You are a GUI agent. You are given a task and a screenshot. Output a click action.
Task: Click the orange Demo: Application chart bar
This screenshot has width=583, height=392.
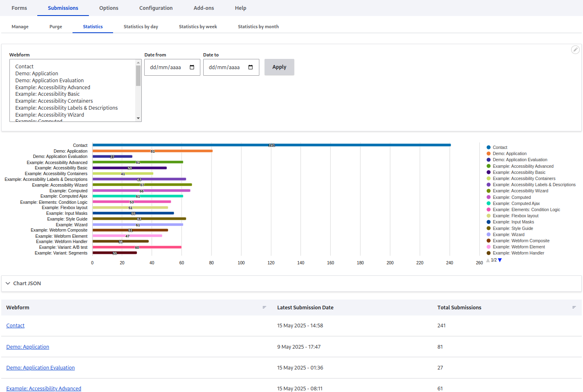click(x=152, y=151)
